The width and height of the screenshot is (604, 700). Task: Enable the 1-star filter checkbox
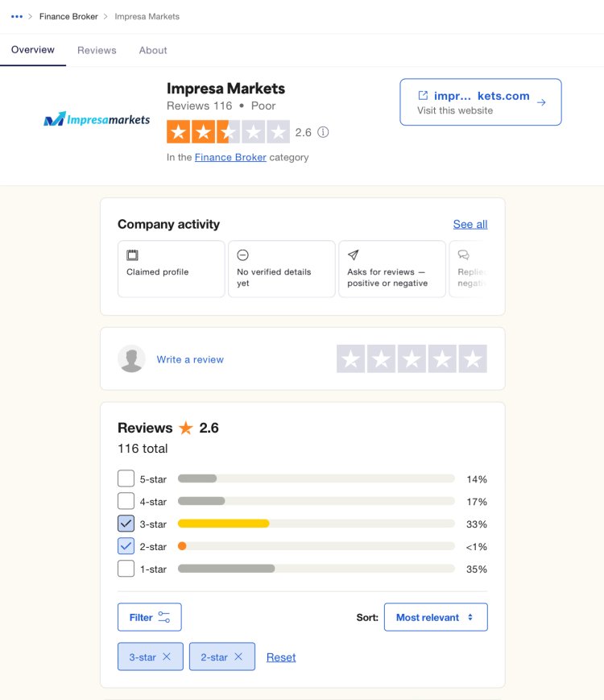point(126,569)
